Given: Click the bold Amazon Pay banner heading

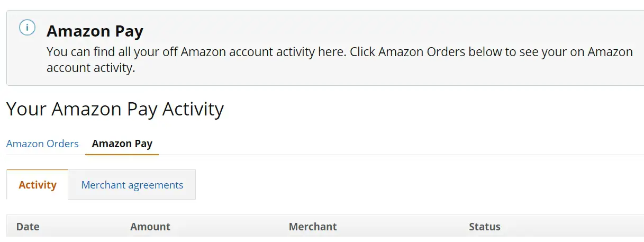Looking at the screenshot, I should click(x=95, y=31).
